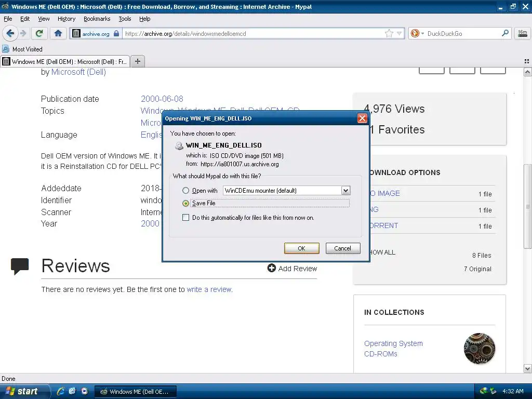532x399 pixels.
Task: Click the page scrollbar down arrow
Action: pos(527,368)
